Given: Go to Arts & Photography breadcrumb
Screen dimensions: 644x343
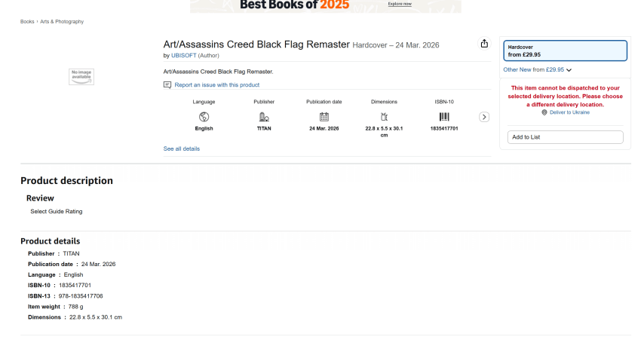Looking at the screenshot, I should 62,22.
